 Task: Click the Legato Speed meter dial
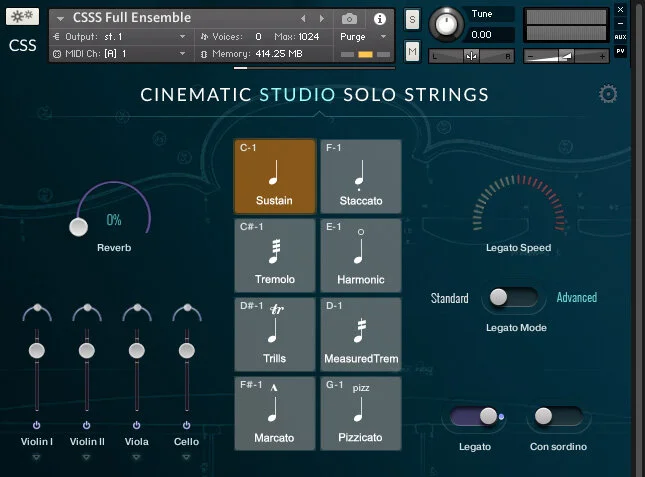point(519,204)
